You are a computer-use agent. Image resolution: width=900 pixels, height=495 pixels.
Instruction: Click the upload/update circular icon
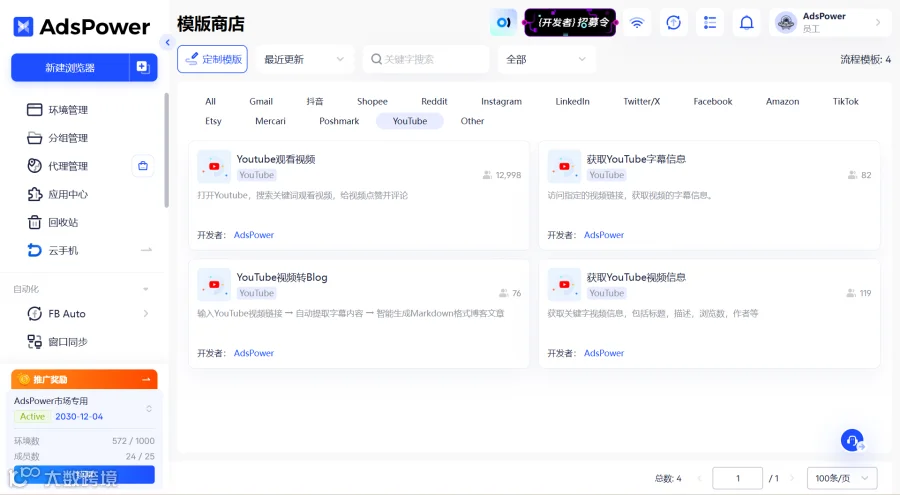673,22
